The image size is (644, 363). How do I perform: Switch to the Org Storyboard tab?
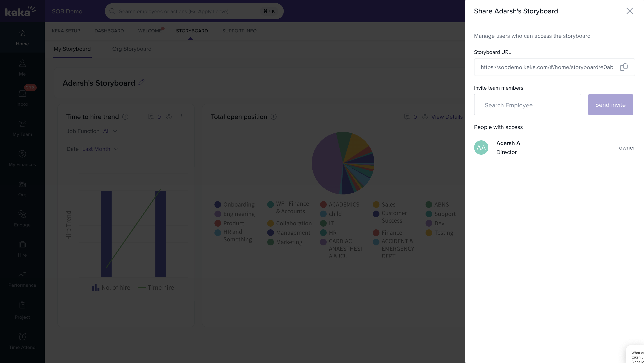pyautogui.click(x=132, y=49)
